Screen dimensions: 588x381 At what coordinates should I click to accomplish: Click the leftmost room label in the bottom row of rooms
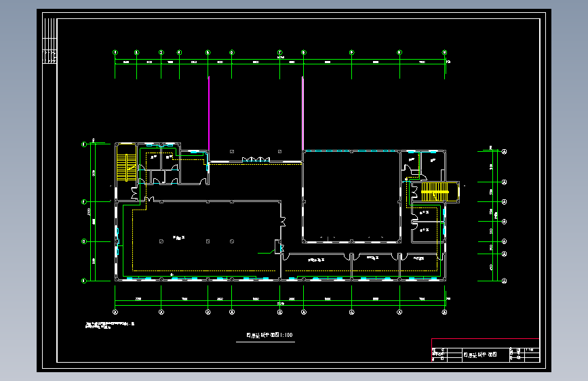click(316, 260)
